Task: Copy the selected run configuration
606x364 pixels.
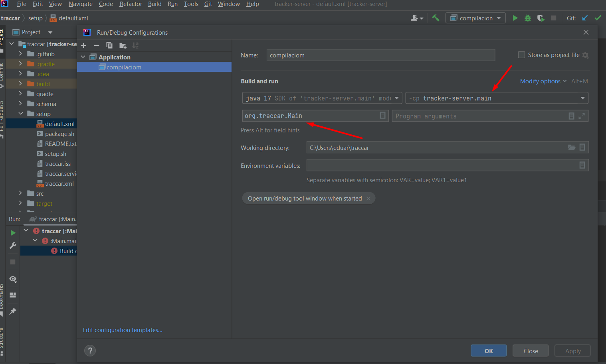Action: (109, 45)
